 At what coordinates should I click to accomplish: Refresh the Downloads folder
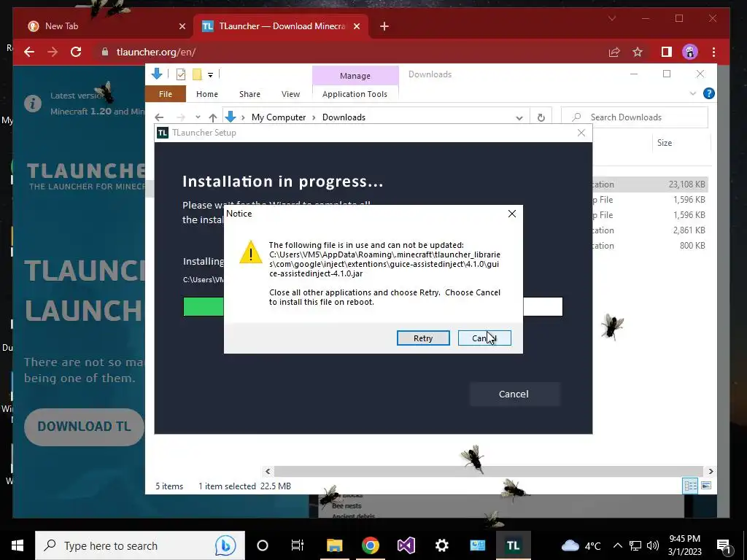[x=541, y=117]
